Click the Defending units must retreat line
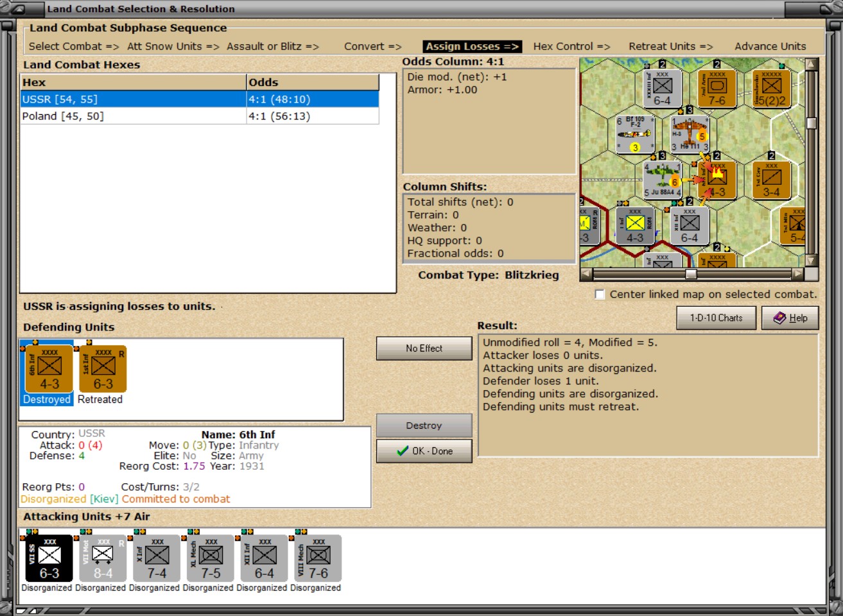The height and width of the screenshot is (616, 843). click(561, 407)
